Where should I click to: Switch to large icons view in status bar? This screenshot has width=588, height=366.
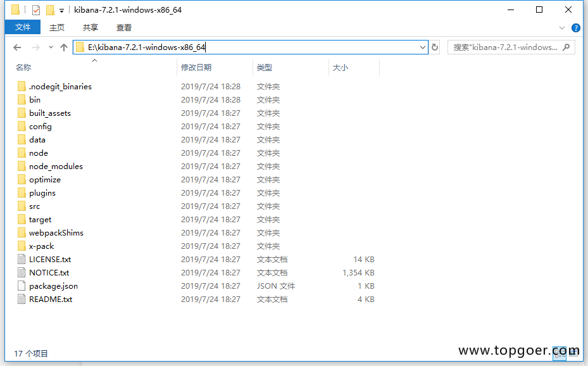572,353
